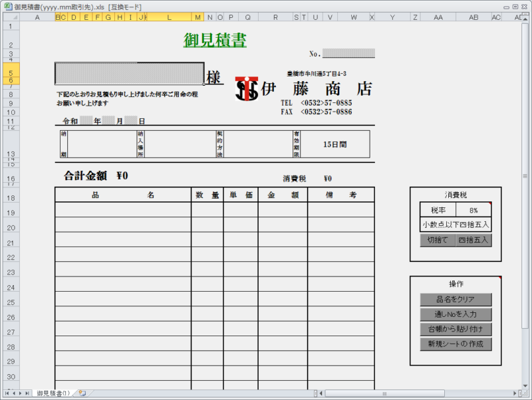Go to first sheet with navigation arrow
Viewport: 532px width, 400px height.
(7, 393)
